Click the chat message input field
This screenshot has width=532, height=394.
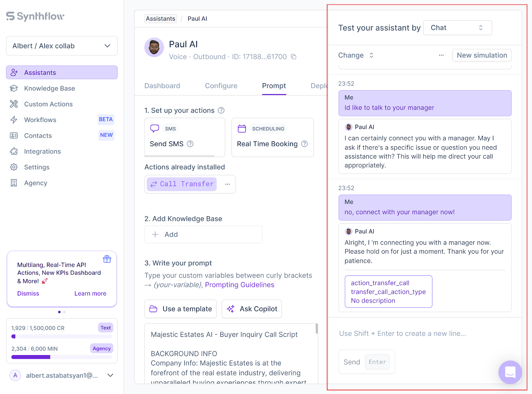(425, 333)
